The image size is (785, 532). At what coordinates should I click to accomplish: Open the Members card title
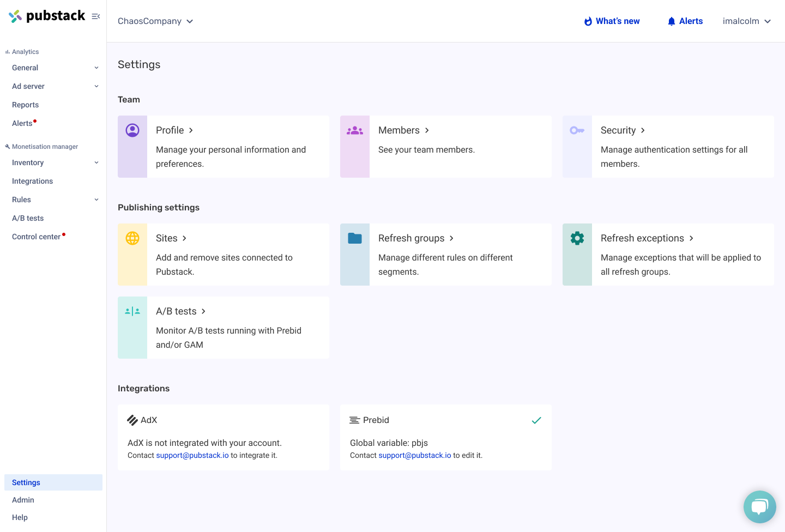(x=399, y=130)
